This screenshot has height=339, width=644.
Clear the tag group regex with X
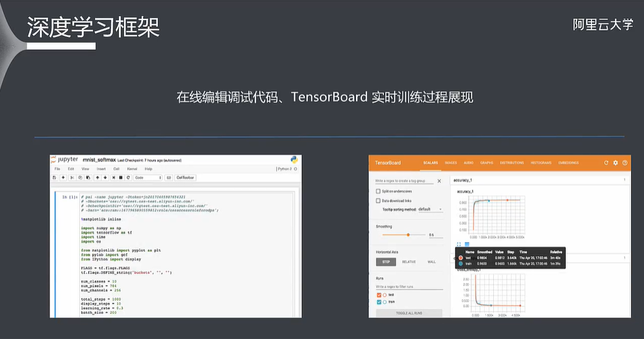(439, 181)
